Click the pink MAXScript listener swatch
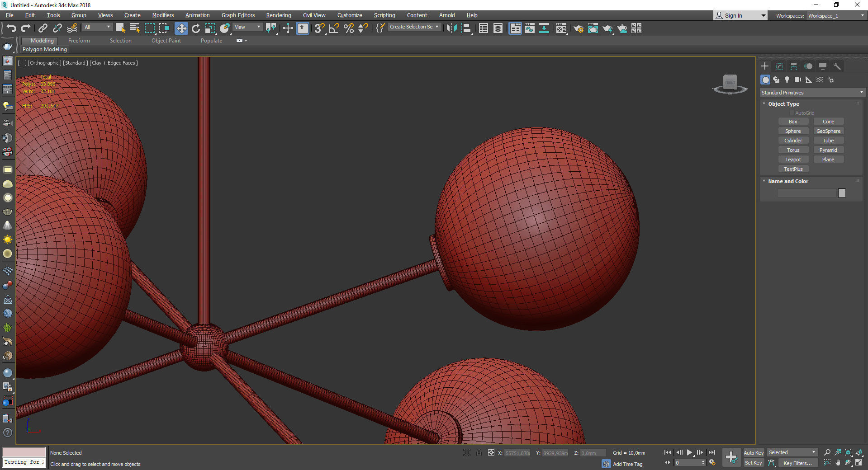Image resolution: width=868 pixels, height=470 pixels. coord(24,452)
